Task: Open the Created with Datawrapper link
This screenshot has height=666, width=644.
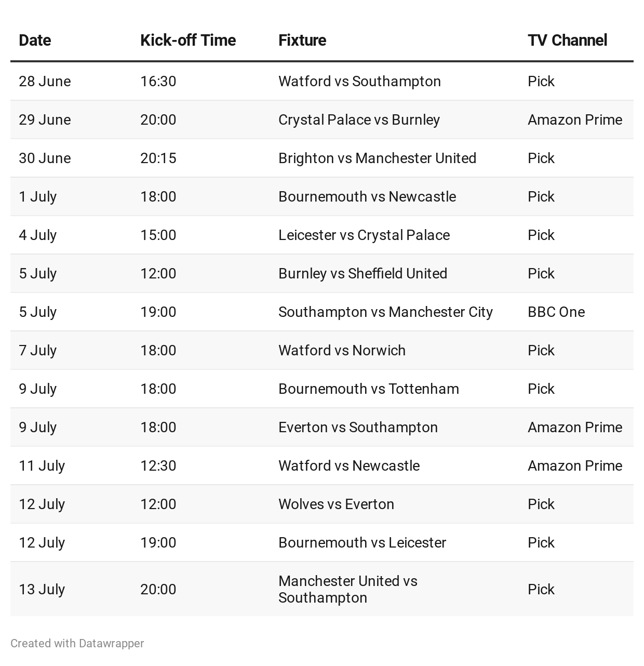Action: click(x=77, y=643)
